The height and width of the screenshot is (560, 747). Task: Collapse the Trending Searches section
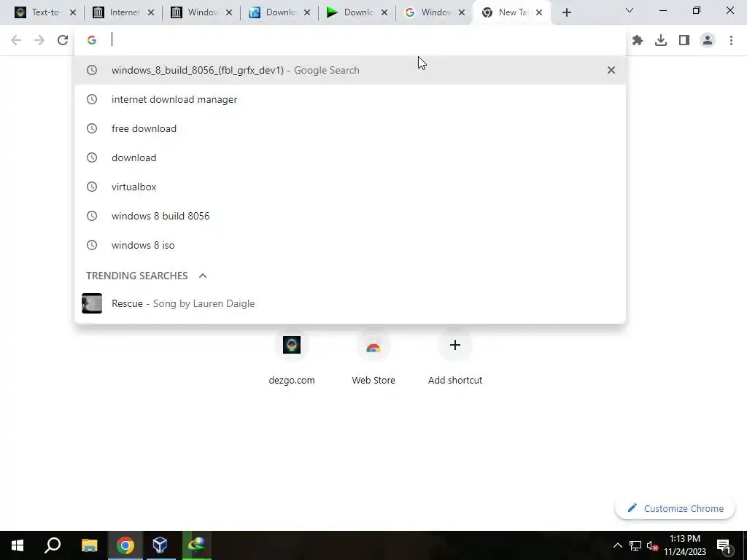point(203,276)
